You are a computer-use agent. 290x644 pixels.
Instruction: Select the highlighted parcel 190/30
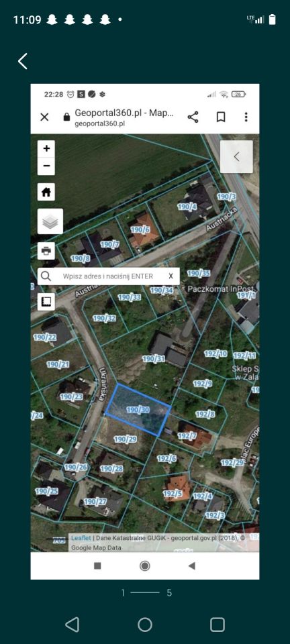click(x=138, y=409)
